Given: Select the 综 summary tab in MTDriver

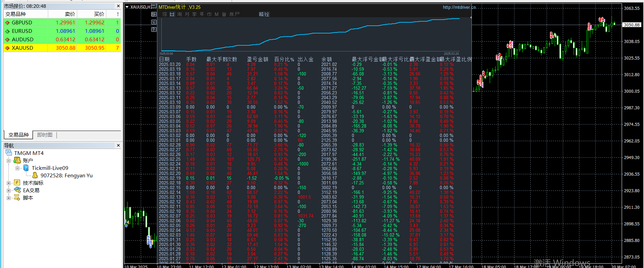Looking at the screenshot, I should (x=165, y=14).
